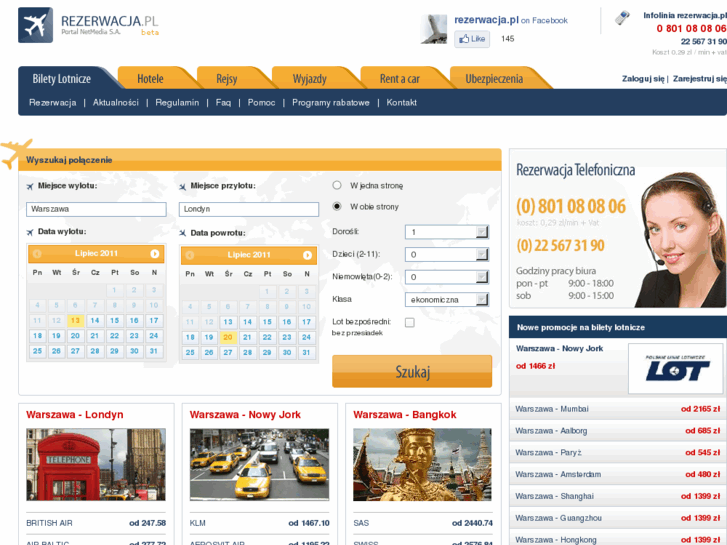
Task: Open the Warszawa - Aalborg promotion
Action: 618,431
